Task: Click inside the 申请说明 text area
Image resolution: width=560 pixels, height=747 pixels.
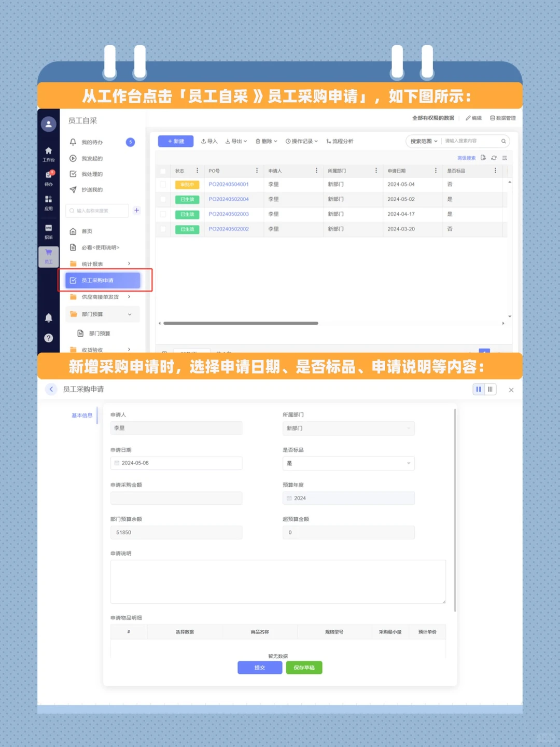Action: pos(278,581)
